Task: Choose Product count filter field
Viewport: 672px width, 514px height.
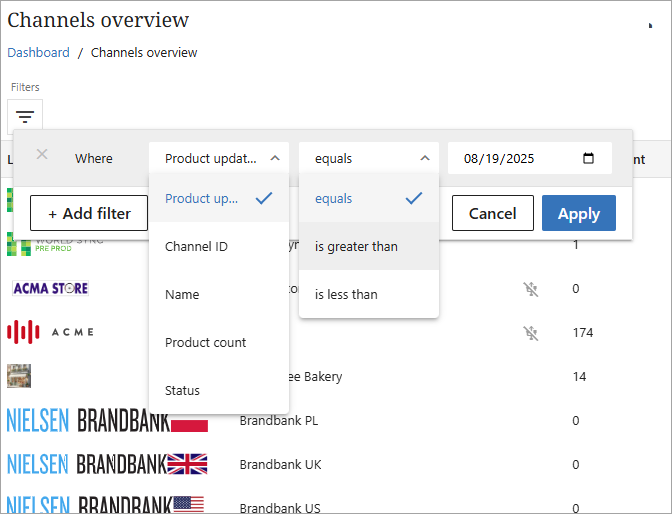Action: tap(205, 342)
